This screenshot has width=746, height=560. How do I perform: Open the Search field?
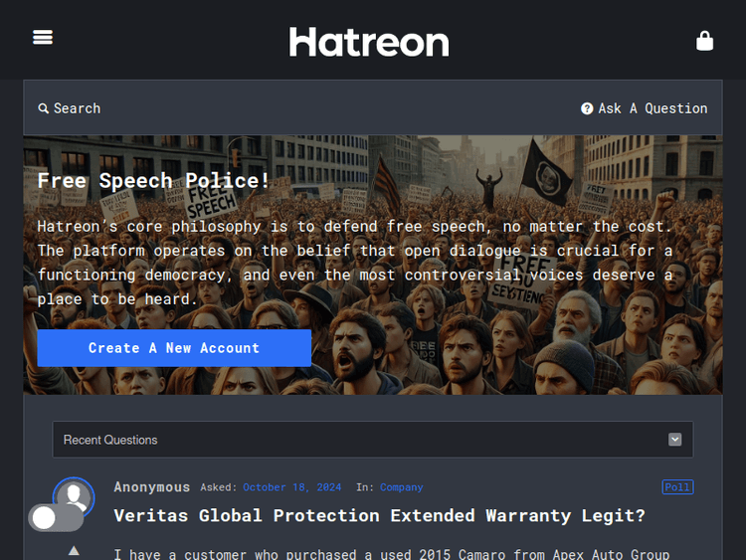pos(70,108)
